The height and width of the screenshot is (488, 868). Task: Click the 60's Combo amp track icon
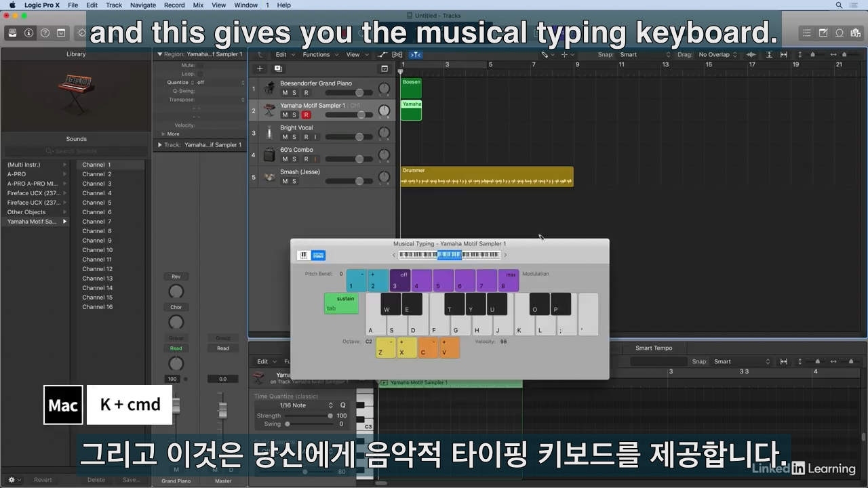269,155
